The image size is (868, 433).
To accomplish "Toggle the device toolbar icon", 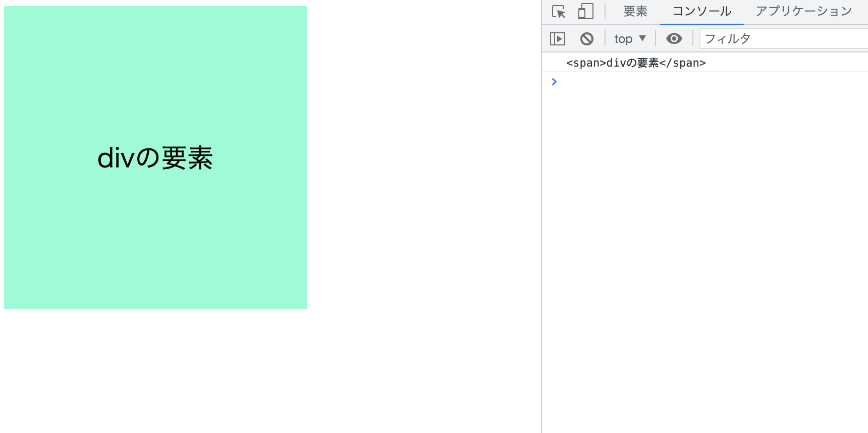I will [585, 11].
